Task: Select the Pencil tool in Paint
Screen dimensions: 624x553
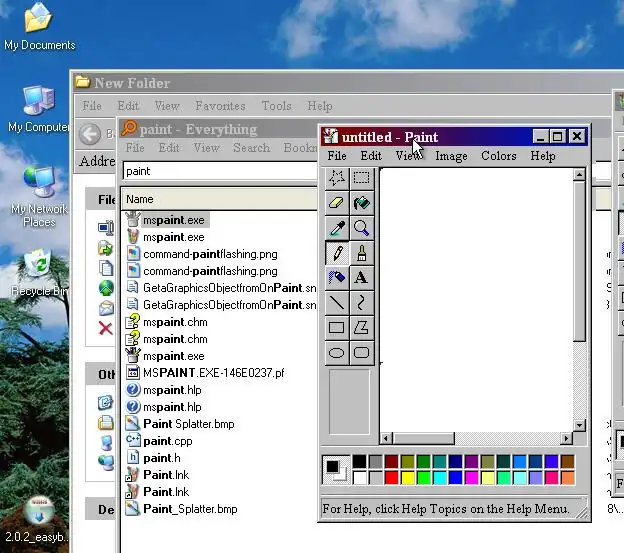Action: (x=337, y=253)
